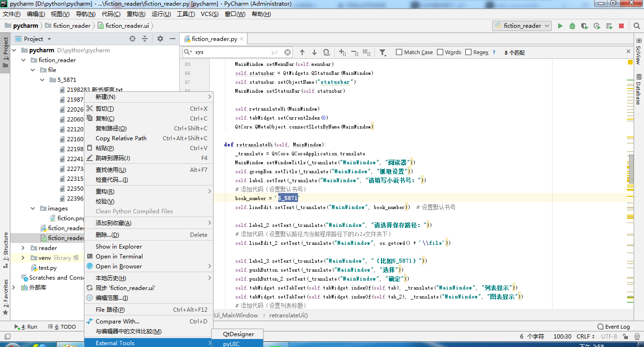This screenshot has height=347, width=644.
Task: Toggle the Words search checkbox
Action: (440, 52)
